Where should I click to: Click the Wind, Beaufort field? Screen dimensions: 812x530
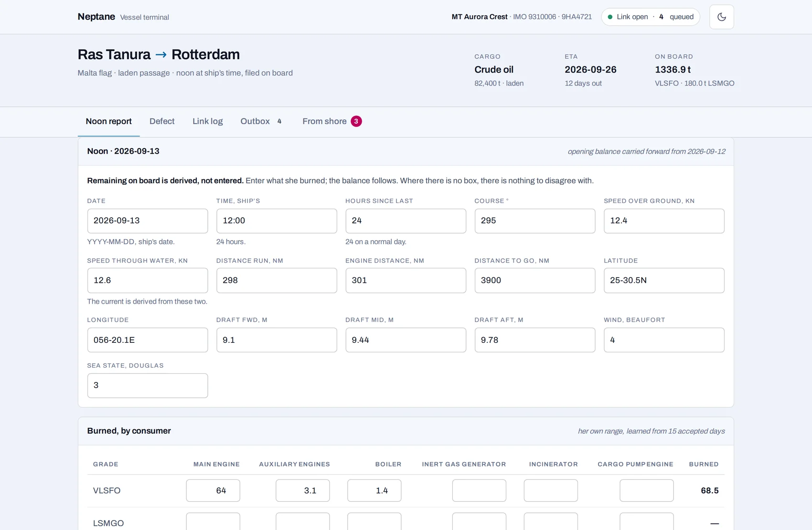tap(664, 340)
